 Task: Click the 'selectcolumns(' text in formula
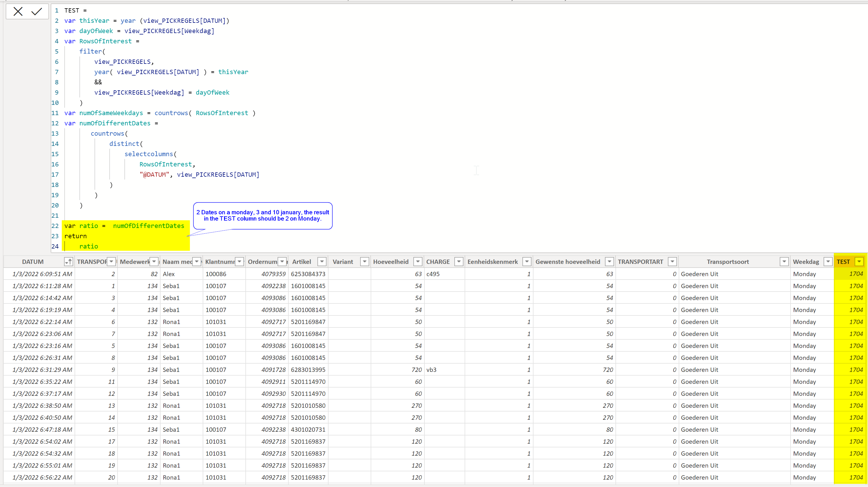coord(150,154)
